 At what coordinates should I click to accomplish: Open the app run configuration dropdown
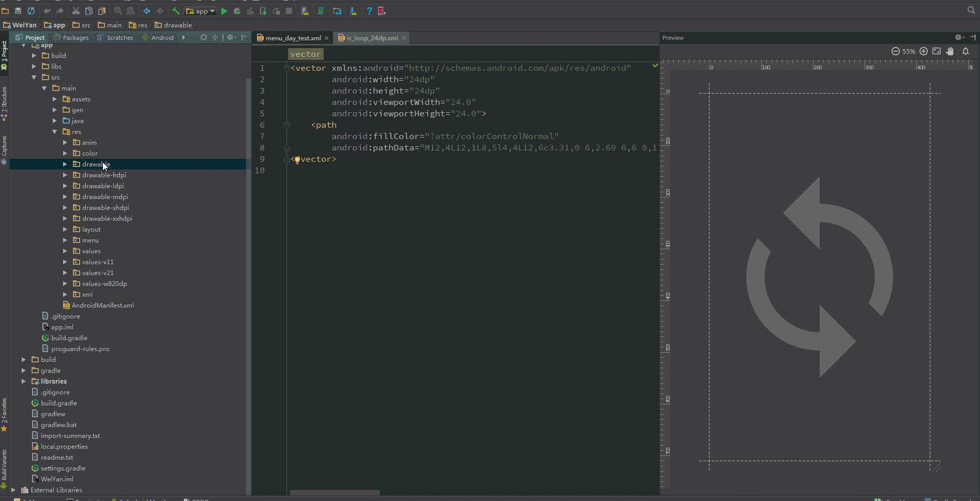[x=201, y=11]
